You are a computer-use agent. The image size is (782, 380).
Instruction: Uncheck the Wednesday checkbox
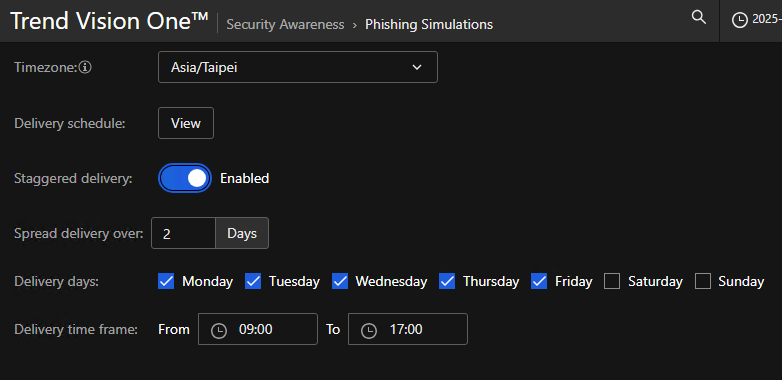point(340,281)
